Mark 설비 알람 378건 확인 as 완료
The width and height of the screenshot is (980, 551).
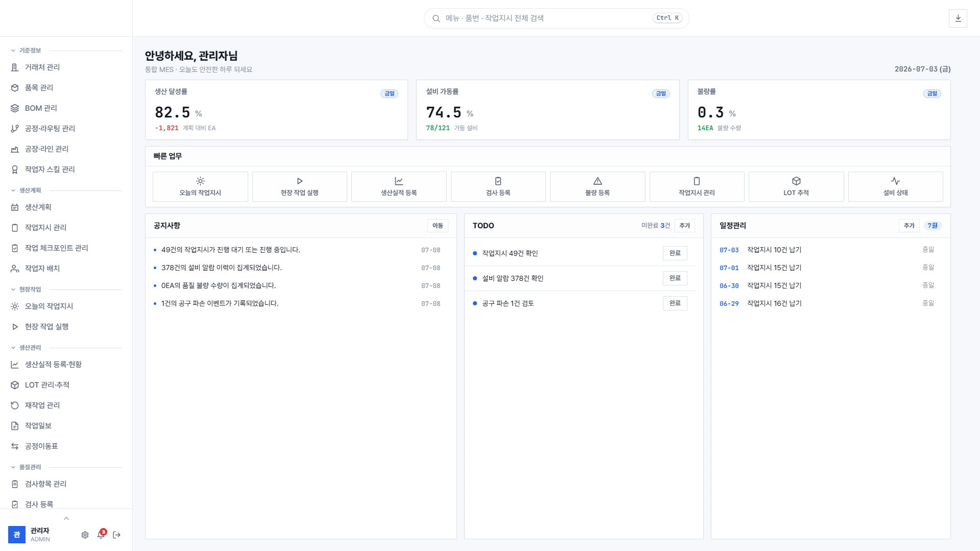pos(675,278)
